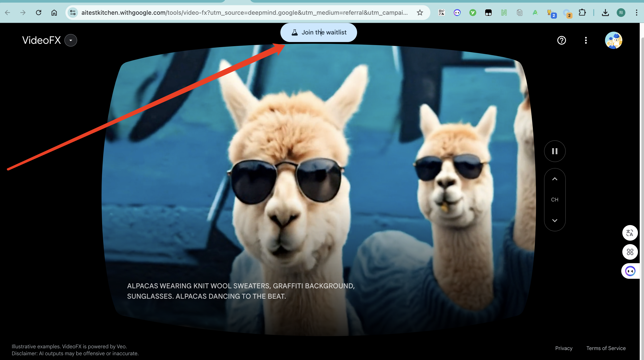Open the browser extensions puzzle icon

pos(582,13)
